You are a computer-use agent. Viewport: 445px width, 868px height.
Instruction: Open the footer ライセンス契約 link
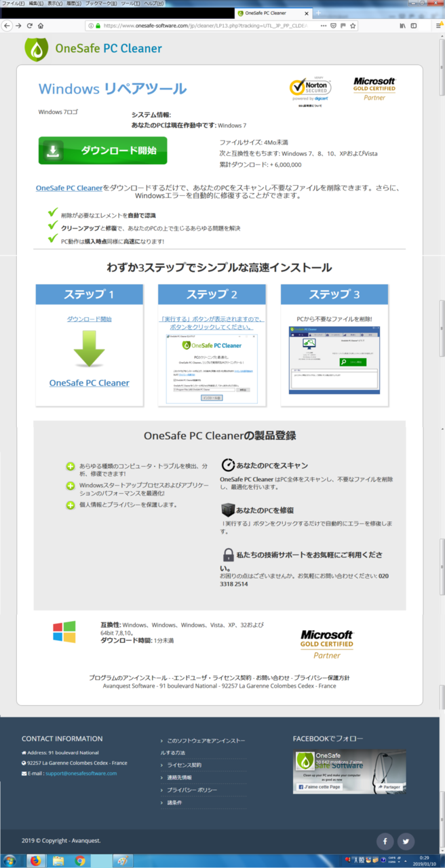tap(184, 765)
